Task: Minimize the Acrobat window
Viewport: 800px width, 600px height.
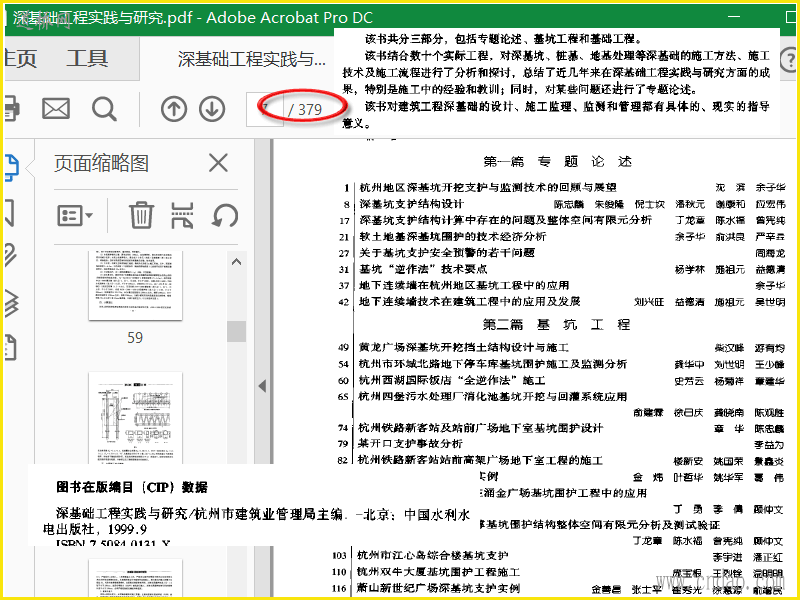Action: 734,16
